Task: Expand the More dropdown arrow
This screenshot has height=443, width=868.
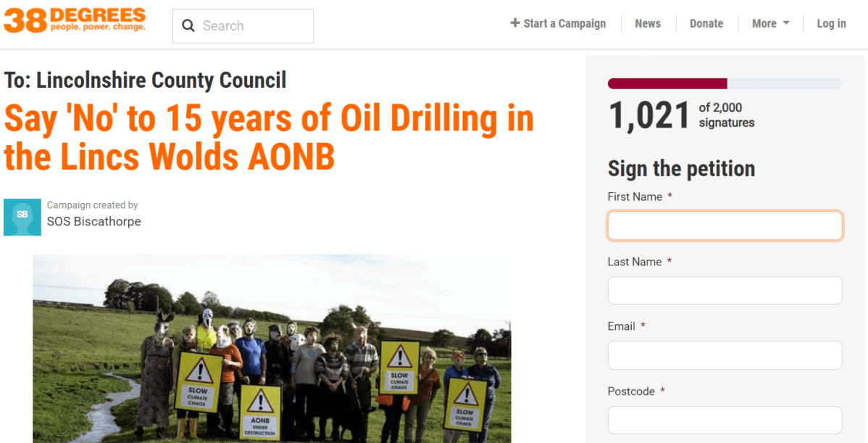Action: click(786, 24)
